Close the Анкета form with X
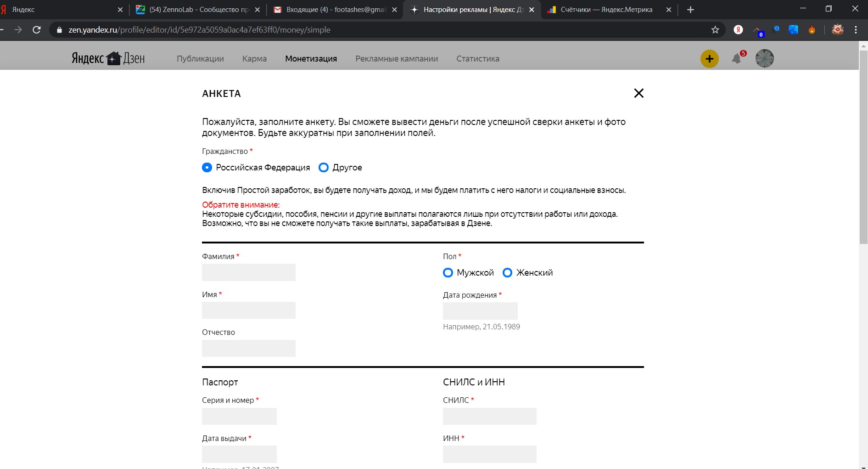868x469 pixels. [638, 93]
